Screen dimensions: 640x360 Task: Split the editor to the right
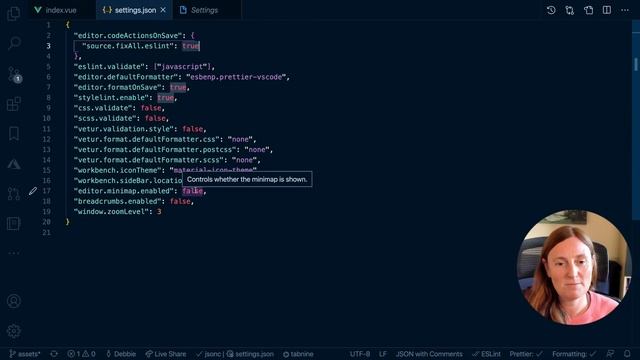(x=607, y=10)
